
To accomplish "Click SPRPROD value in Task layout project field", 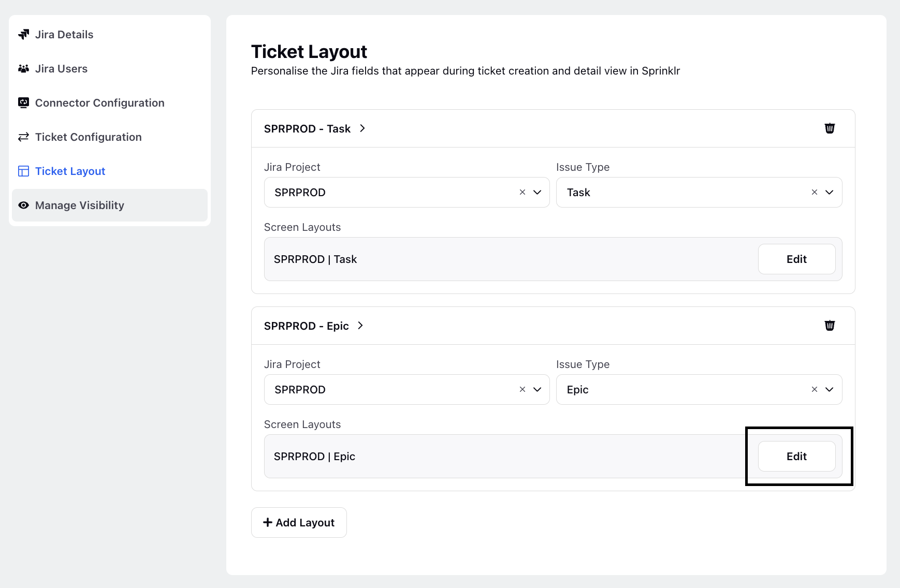I will pos(300,193).
